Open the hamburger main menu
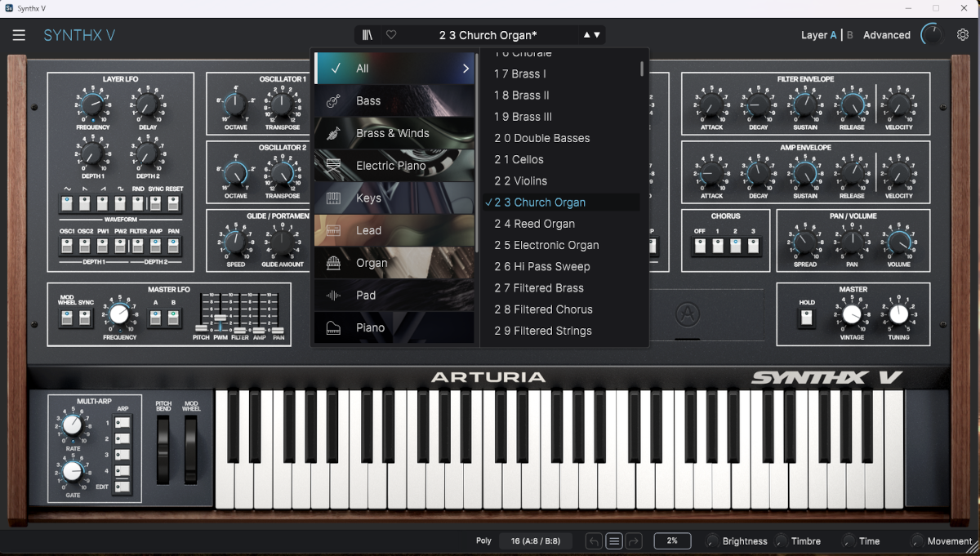 (19, 35)
